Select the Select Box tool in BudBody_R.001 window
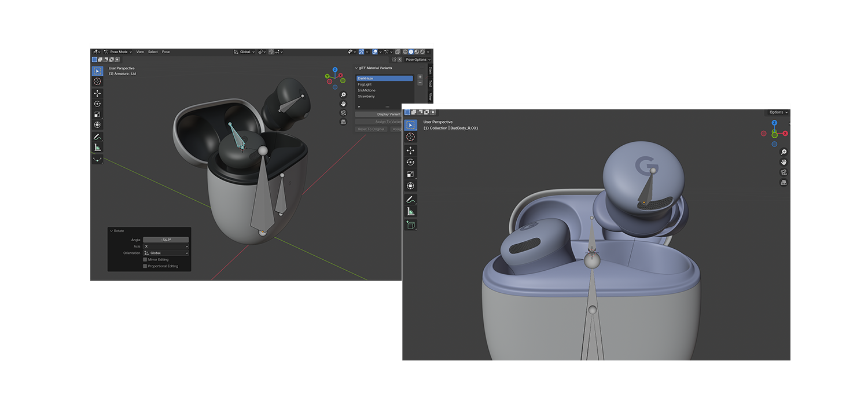Image resolution: width=868 pixels, height=405 pixels. (411, 125)
